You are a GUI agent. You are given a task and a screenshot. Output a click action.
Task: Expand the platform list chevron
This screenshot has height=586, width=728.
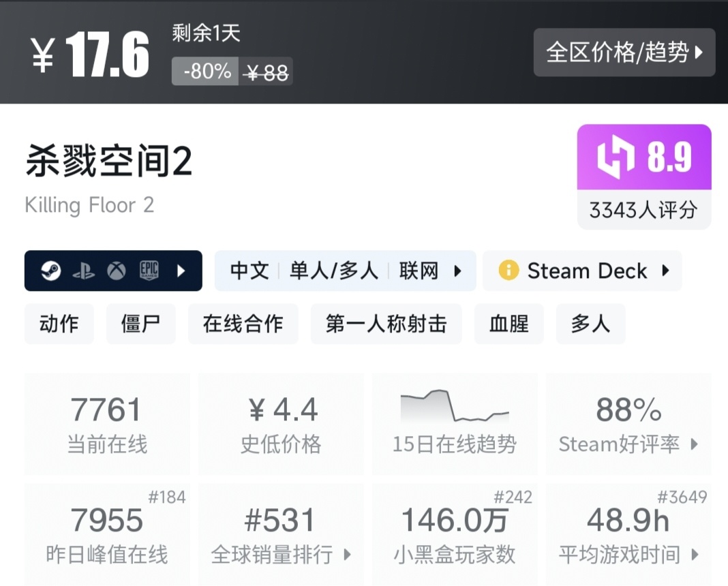[180, 271]
